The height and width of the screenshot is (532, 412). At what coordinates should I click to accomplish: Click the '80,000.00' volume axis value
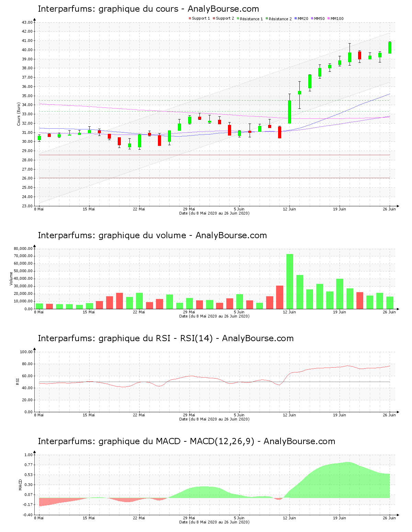(x=23, y=248)
